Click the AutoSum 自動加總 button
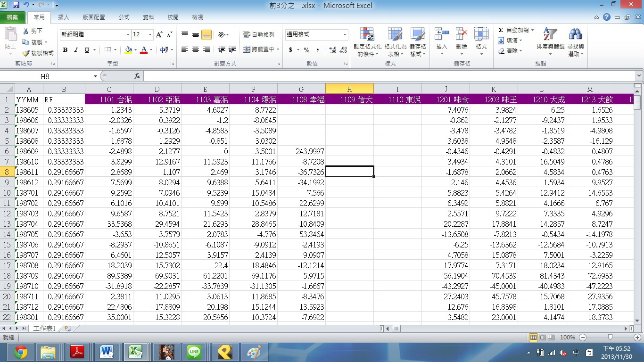 [x=514, y=30]
